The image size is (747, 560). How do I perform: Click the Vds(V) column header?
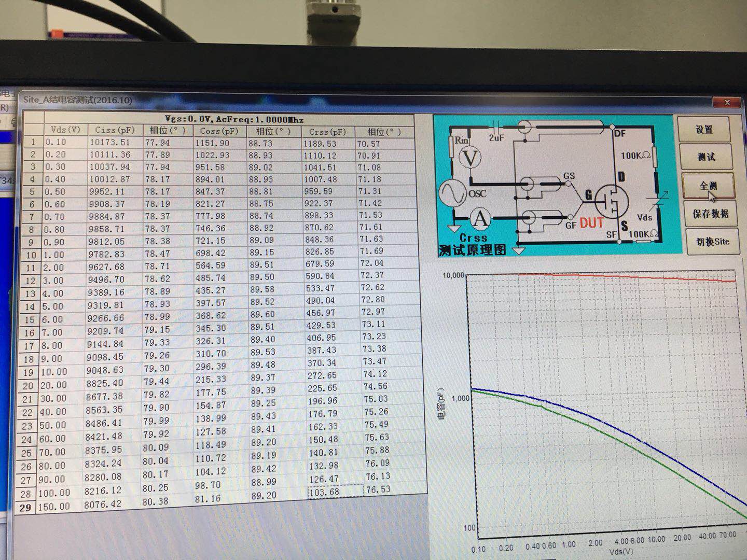coord(65,130)
